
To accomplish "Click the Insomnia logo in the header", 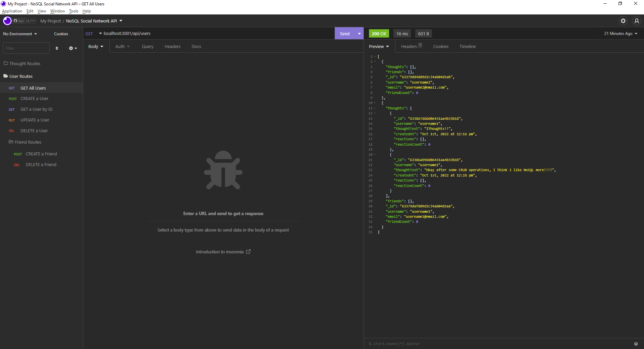I will click(7, 21).
